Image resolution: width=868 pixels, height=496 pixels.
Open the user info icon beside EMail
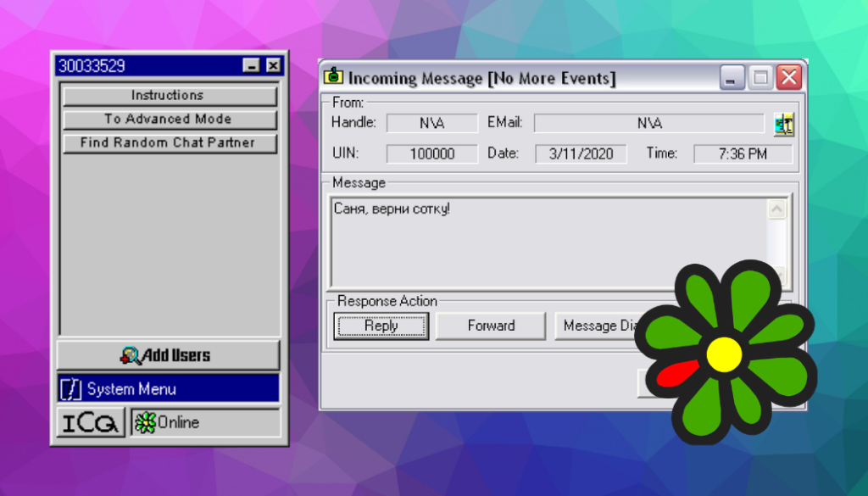(784, 124)
